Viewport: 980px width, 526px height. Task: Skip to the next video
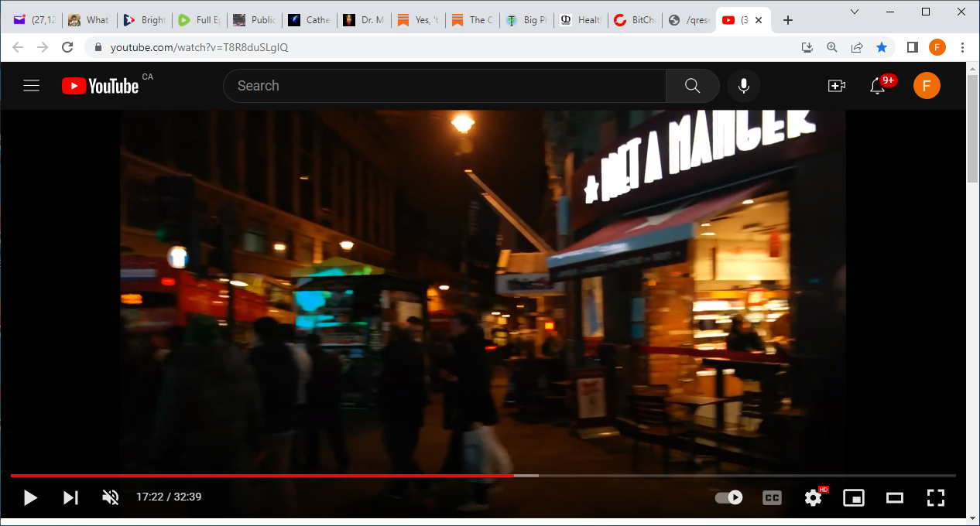70,497
